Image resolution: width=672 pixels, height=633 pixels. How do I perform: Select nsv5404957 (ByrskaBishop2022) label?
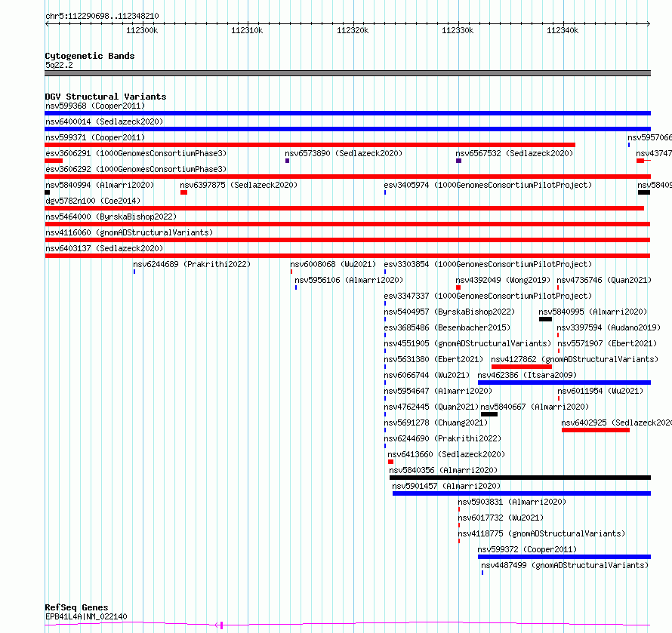coord(449,312)
